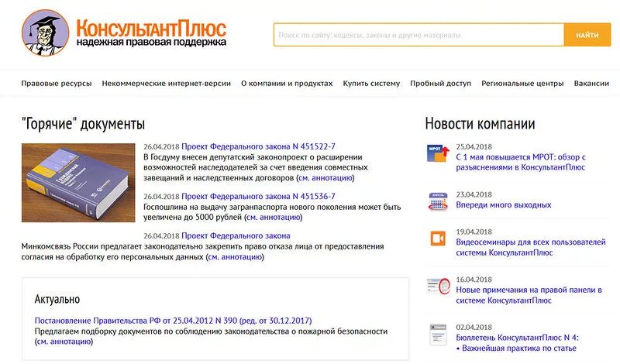Click the надежная правовая поддержка slogan

pyautogui.click(x=151, y=43)
